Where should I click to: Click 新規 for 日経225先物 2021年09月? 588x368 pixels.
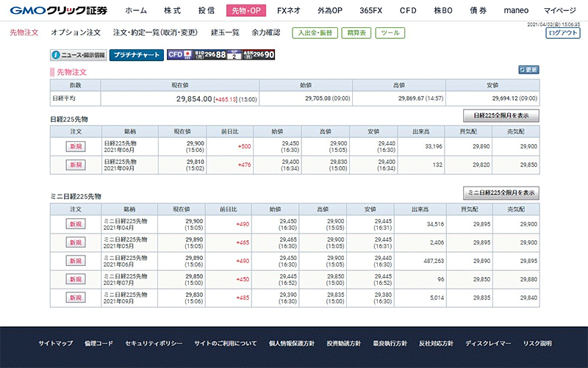point(76,165)
